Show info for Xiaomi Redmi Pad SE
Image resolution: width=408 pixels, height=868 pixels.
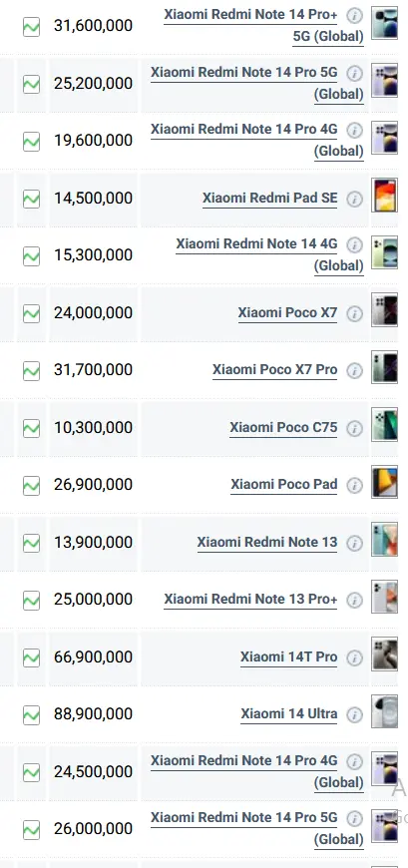(355, 200)
